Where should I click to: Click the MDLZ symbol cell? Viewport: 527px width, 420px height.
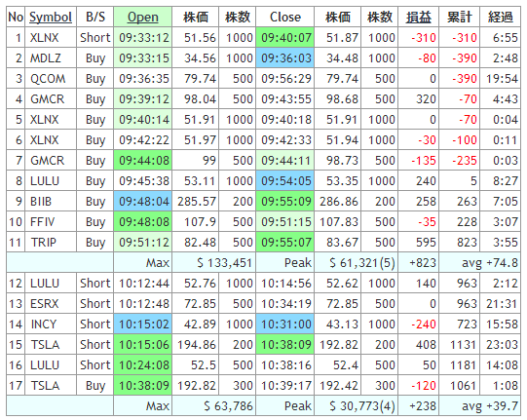(51, 58)
